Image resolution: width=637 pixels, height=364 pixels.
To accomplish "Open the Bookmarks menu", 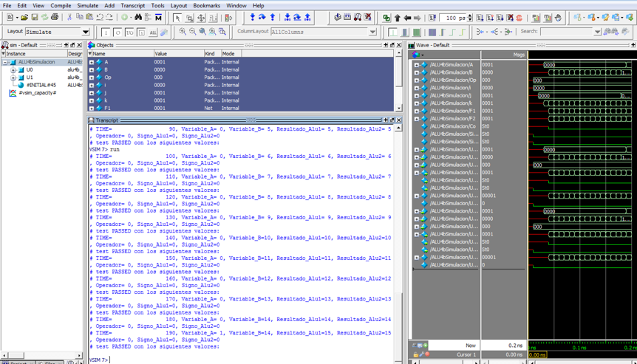I will coord(206,6).
